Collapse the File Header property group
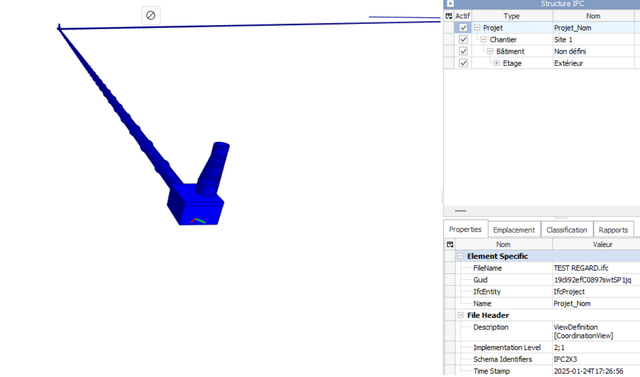 coord(460,315)
